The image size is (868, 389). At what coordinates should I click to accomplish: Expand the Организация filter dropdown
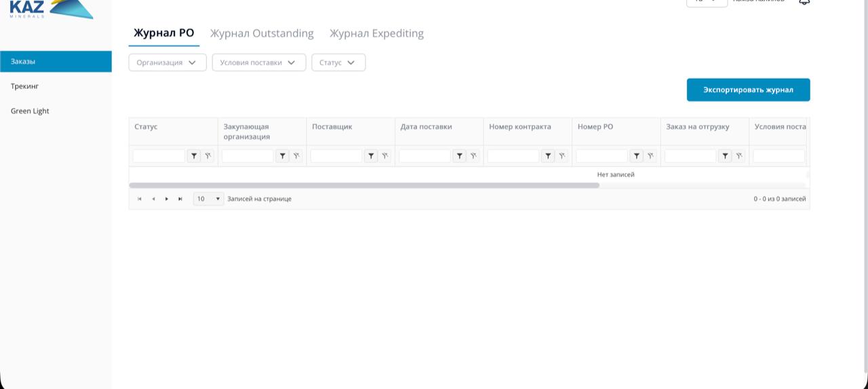coord(167,62)
